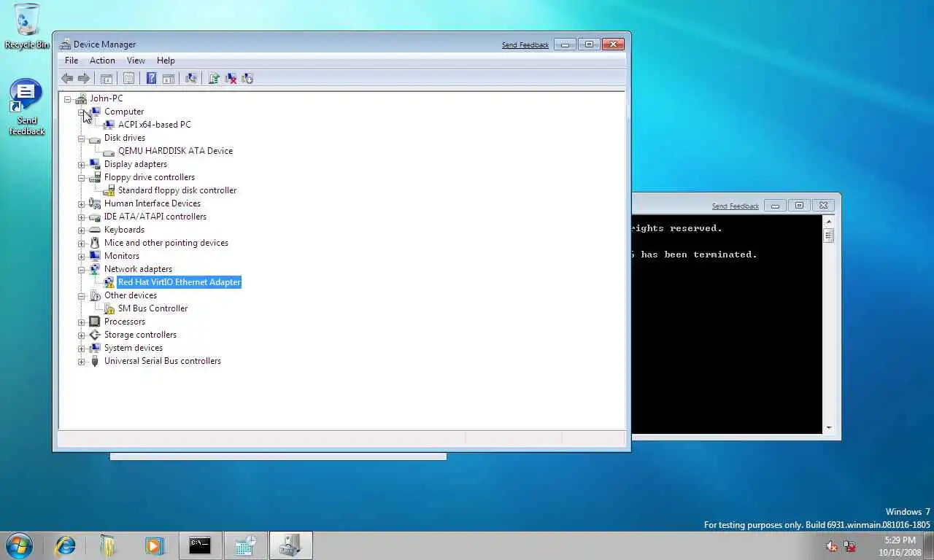Collapse the Network adapters category
The width and height of the screenshot is (934, 560).
(x=82, y=270)
